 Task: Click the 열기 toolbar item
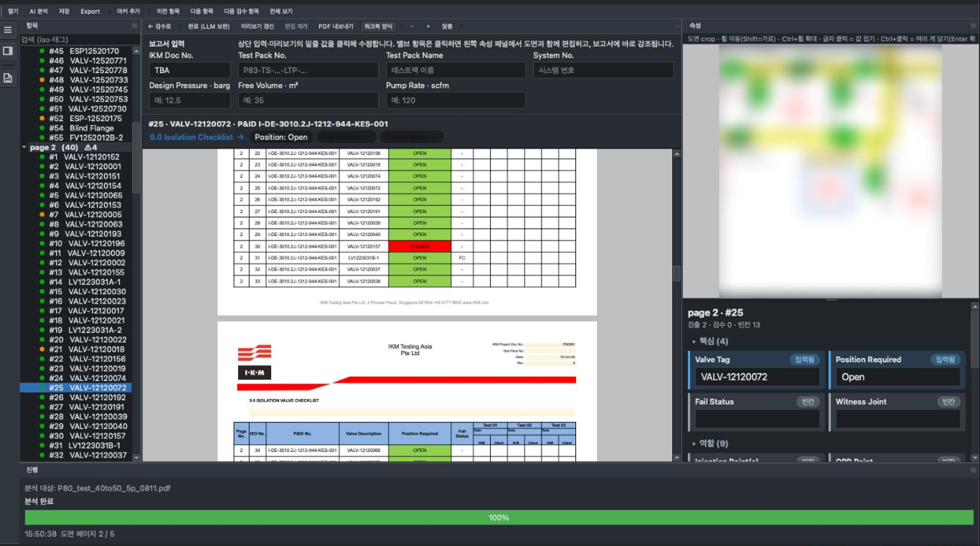pos(13,11)
